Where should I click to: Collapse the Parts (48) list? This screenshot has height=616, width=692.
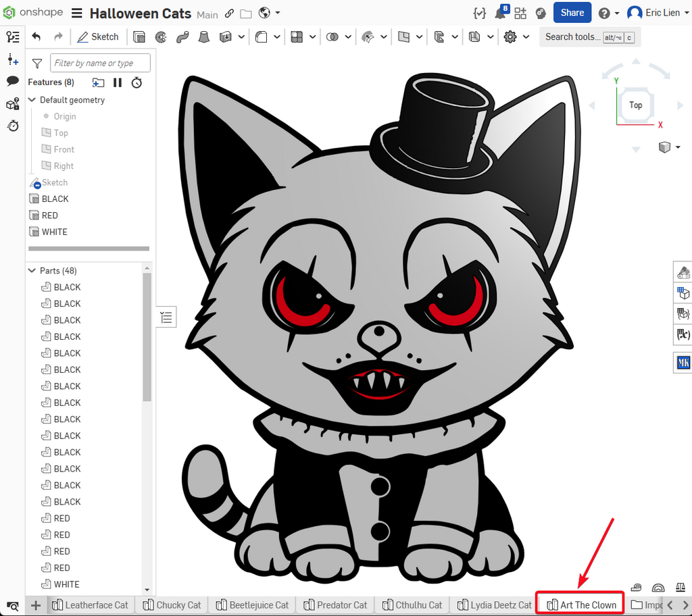32,270
